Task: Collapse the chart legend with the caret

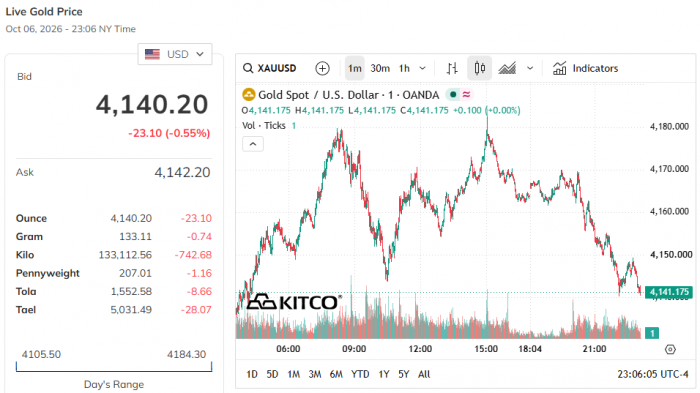Action: coord(253,144)
